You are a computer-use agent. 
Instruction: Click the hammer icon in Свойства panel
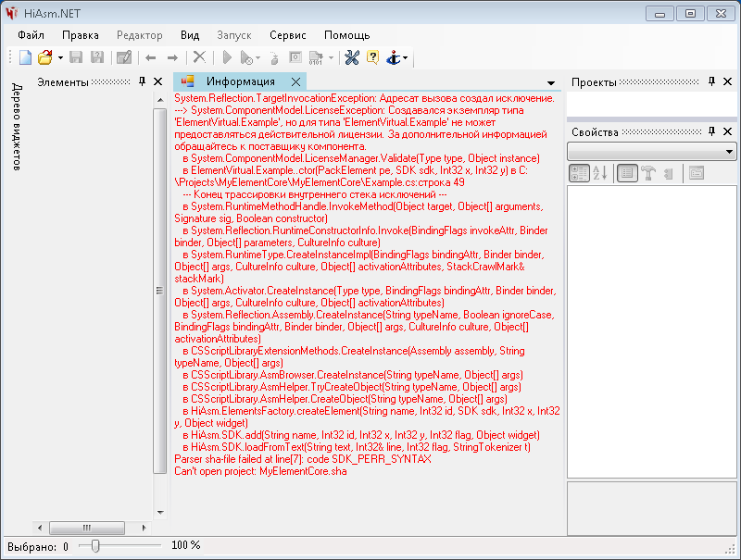(648, 172)
